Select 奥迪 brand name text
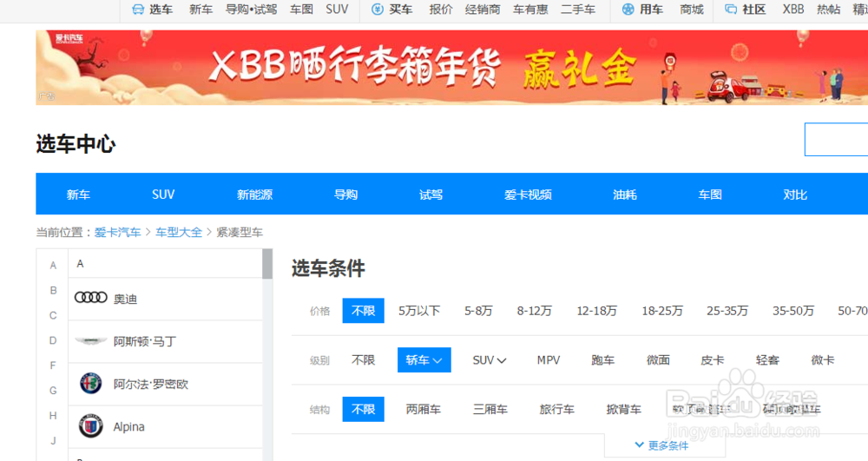The image size is (868, 461). [125, 299]
